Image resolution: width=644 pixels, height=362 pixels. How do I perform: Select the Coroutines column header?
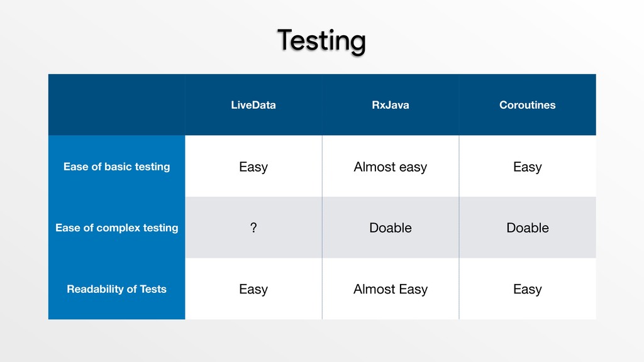tap(528, 105)
